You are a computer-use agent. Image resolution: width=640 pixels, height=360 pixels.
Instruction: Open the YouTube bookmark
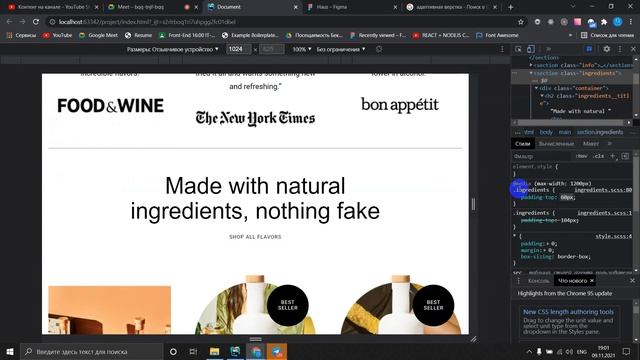(58, 36)
